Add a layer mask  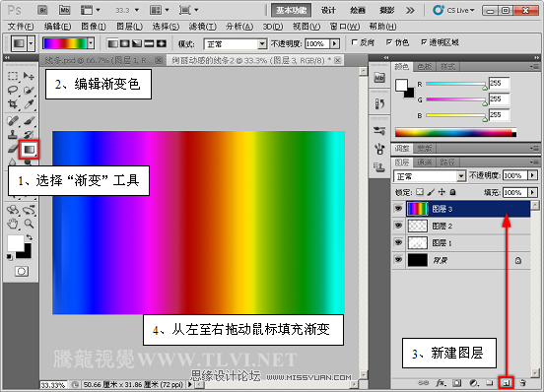coord(457,382)
